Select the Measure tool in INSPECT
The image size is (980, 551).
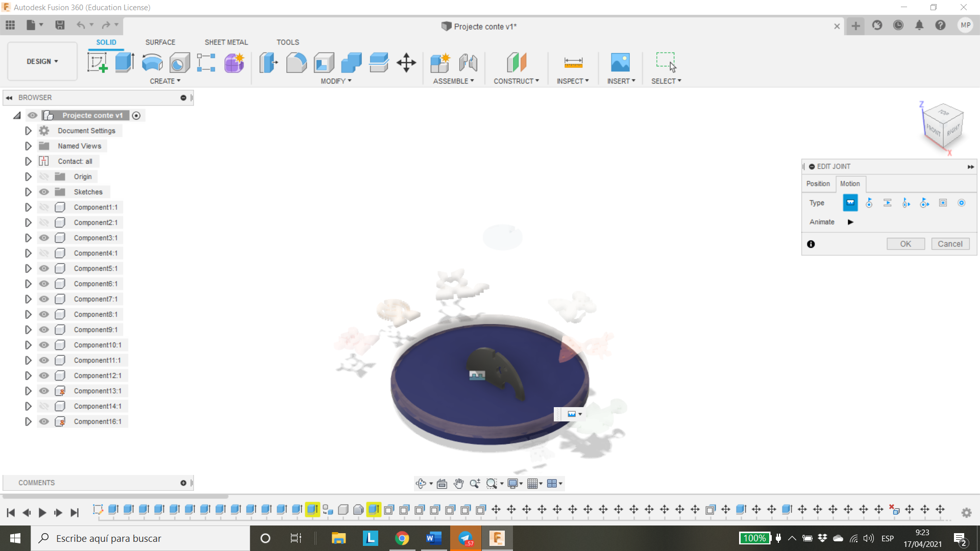(574, 62)
